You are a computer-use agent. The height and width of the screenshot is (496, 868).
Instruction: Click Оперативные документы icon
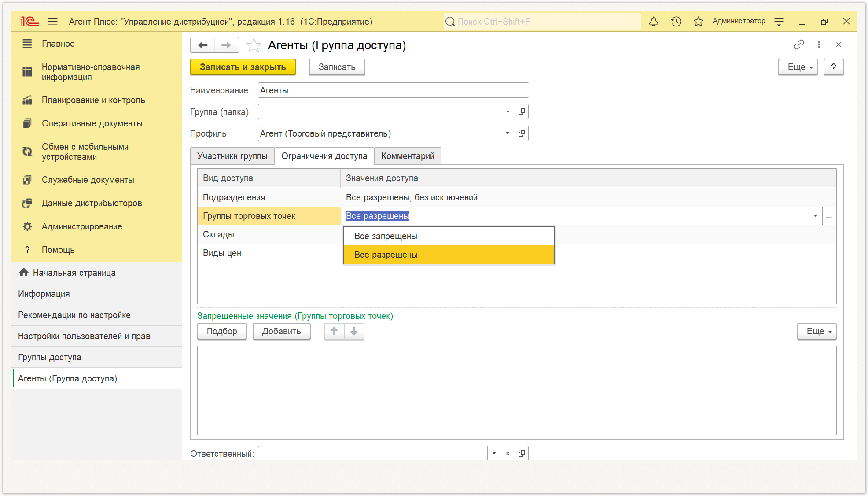(x=27, y=123)
